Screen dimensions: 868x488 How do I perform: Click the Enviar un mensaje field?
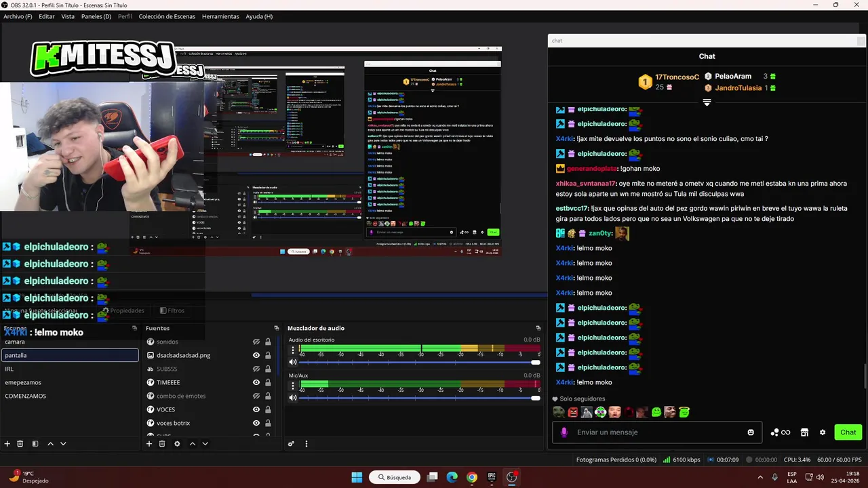(x=658, y=432)
